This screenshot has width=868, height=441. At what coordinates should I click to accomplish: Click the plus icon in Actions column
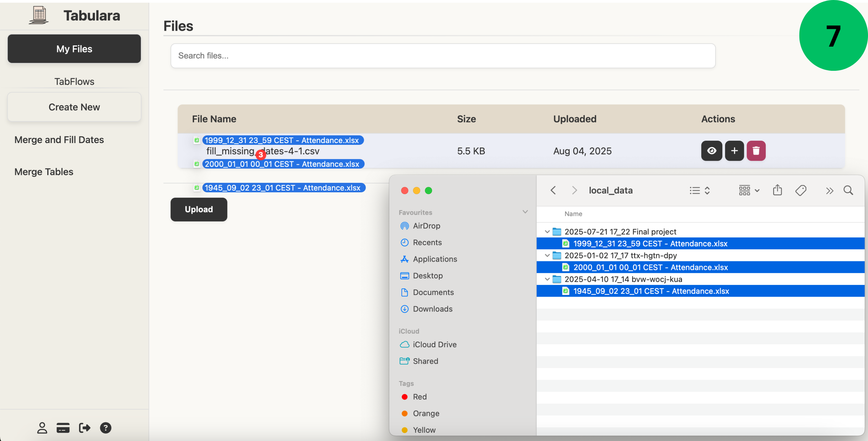734,151
